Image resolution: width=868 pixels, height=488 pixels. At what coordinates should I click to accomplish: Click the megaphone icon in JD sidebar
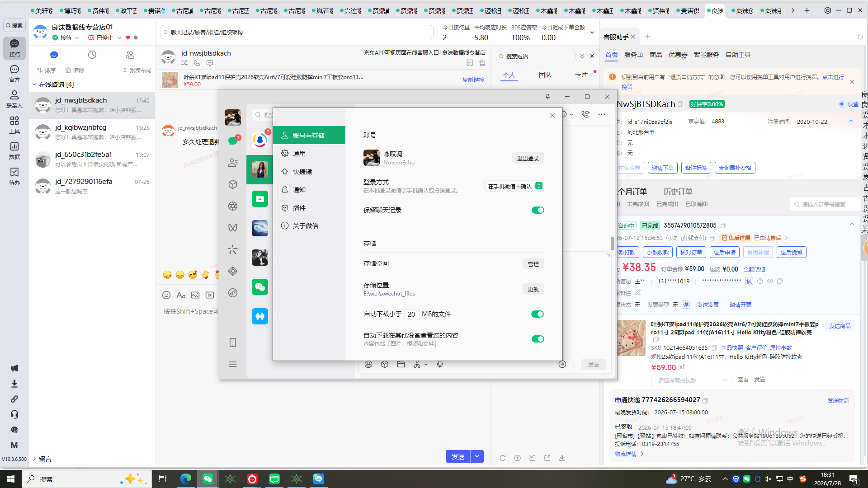[x=14, y=368]
